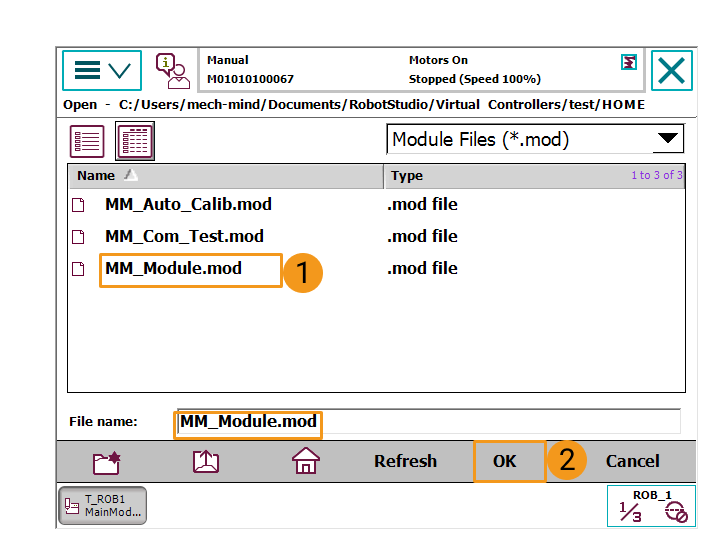Open the operator window icon
The width and height of the screenshot is (715, 554).
coord(172,71)
